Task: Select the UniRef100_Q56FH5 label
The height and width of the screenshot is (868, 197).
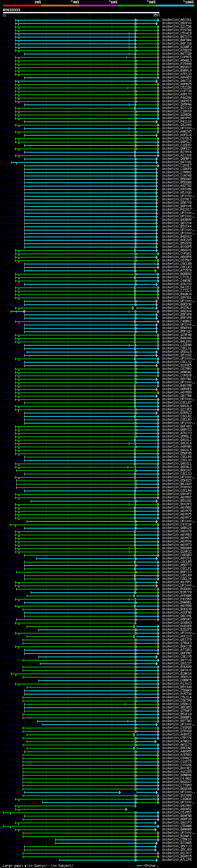Action: tap(176, 454)
